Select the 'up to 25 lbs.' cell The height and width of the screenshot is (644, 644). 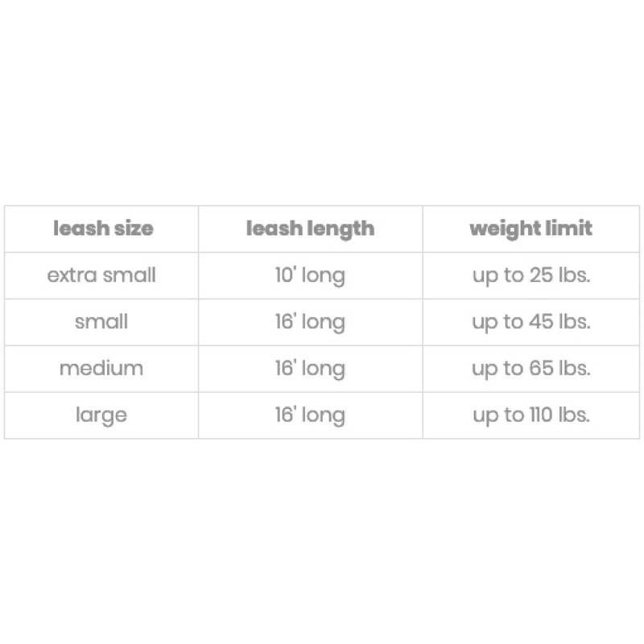(531, 275)
